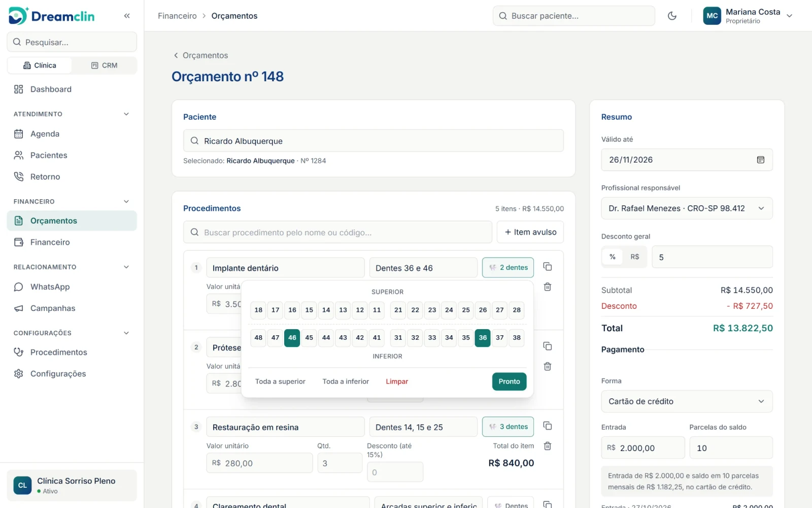
Task: Open Forma de pagamento dropdown
Action: pyautogui.click(x=687, y=401)
